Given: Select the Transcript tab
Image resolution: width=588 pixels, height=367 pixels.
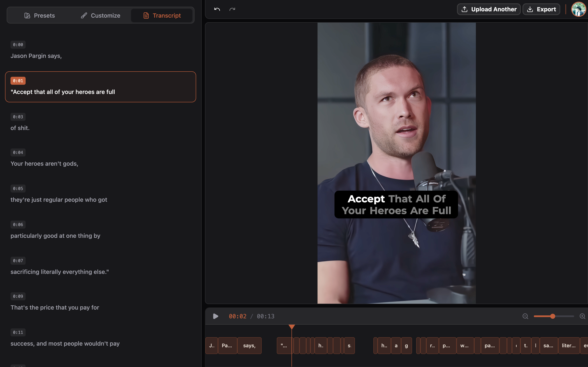Looking at the screenshot, I should click(x=162, y=16).
